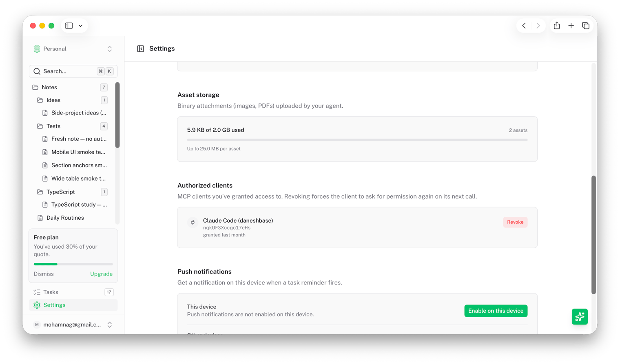Open Side-project ideas note
This screenshot has width=620, height=364.
(75, 113)
